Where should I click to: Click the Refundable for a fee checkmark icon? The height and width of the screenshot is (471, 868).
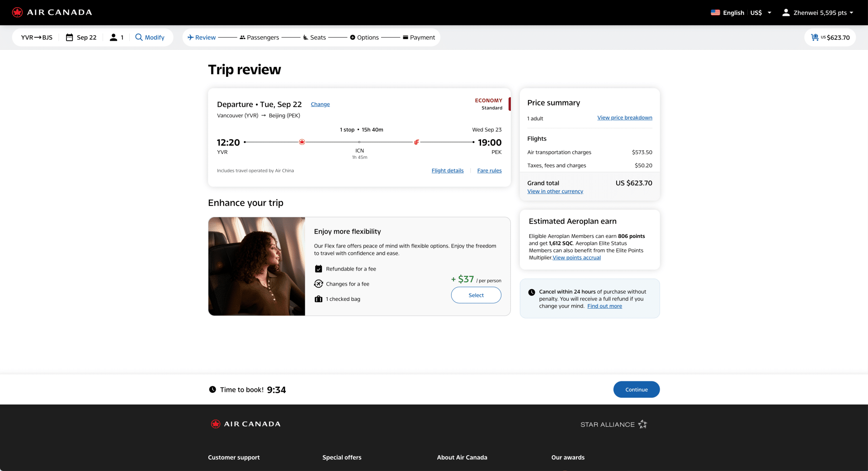pyautogui.click(x=319, y=269)
